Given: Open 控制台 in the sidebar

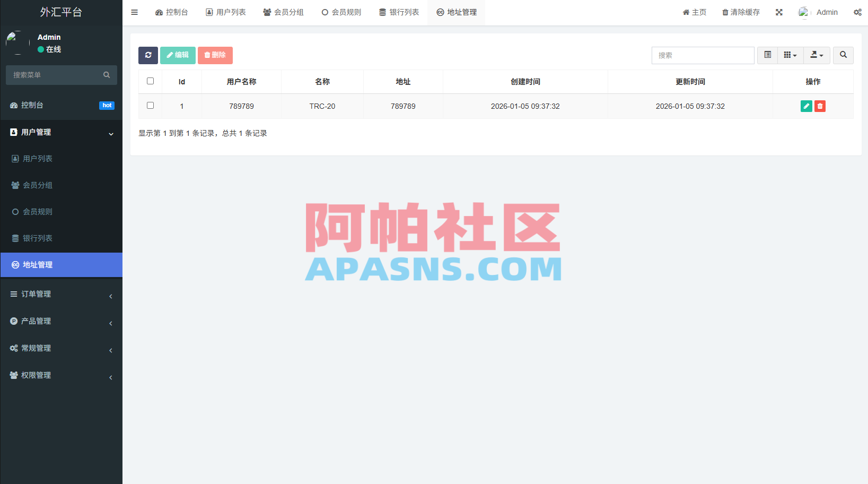Looking at the screenshot, I should click(x=62, y=105).
